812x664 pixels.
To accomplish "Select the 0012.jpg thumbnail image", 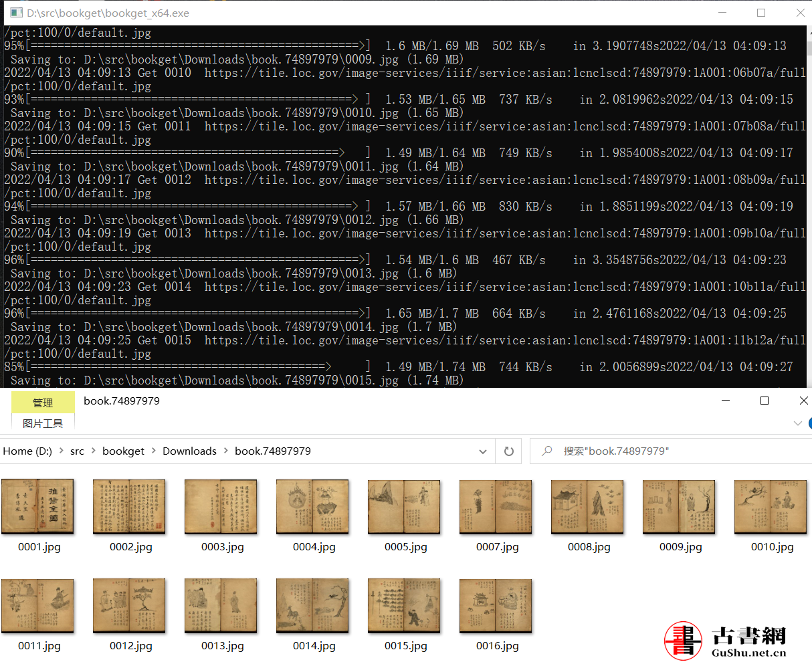I will point(129,606).
